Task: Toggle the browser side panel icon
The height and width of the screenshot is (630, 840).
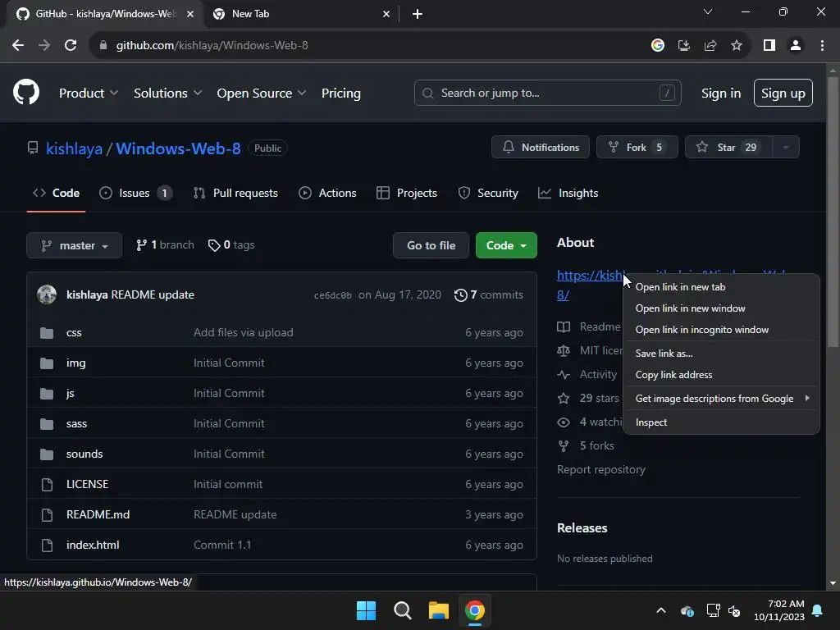Action: coord(769,46)
